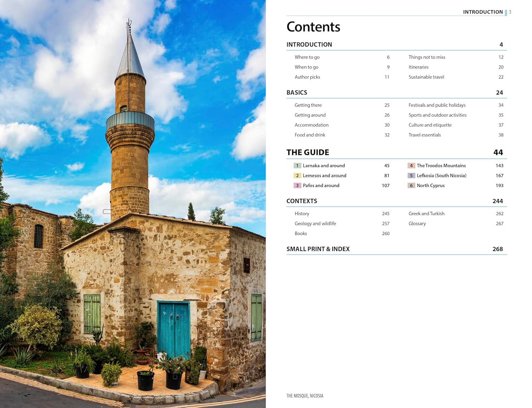Click the orange number 4 chapter badge

(411, 166)
